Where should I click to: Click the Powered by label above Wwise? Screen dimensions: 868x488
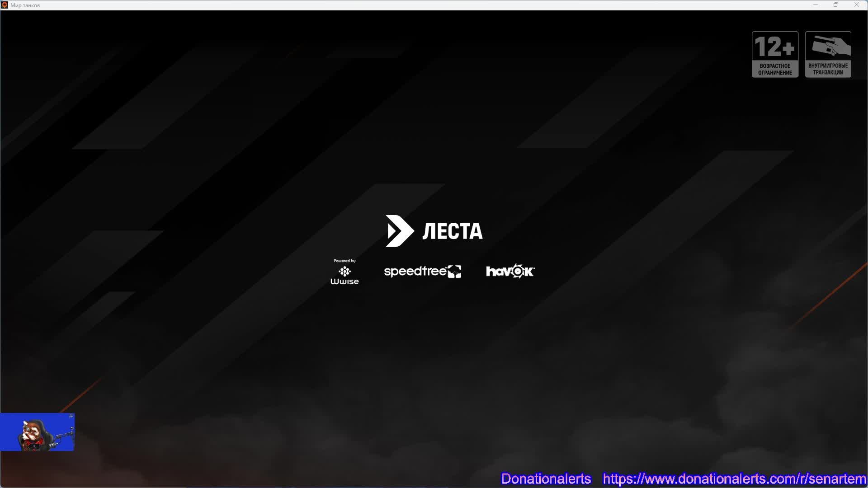point(344,261)
